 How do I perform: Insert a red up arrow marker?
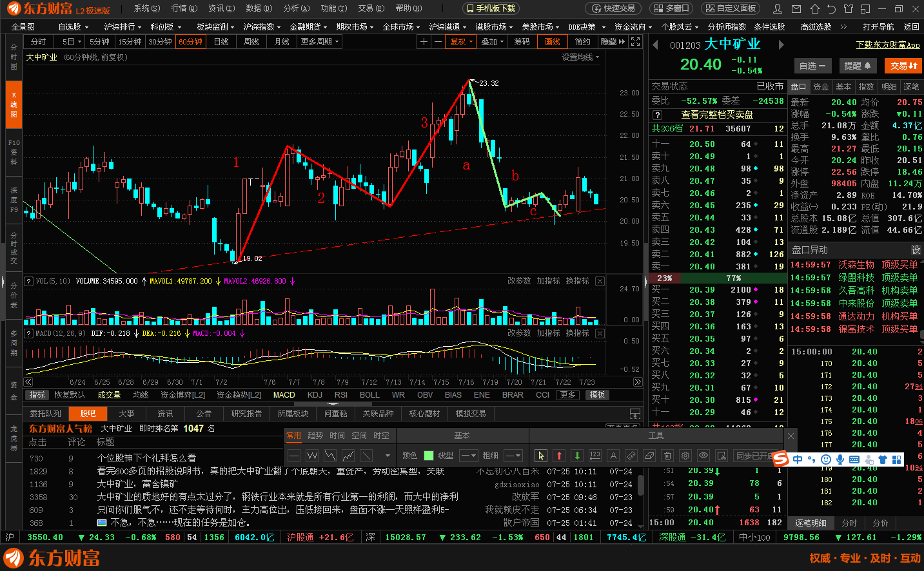[559, 456]
